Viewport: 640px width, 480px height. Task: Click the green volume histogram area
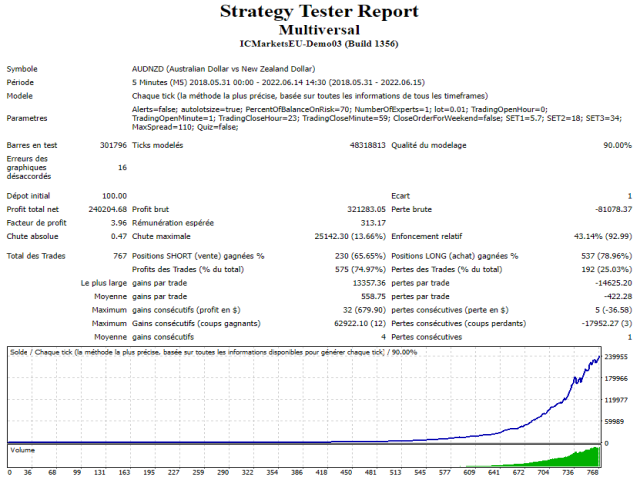(x=580, y=460)
